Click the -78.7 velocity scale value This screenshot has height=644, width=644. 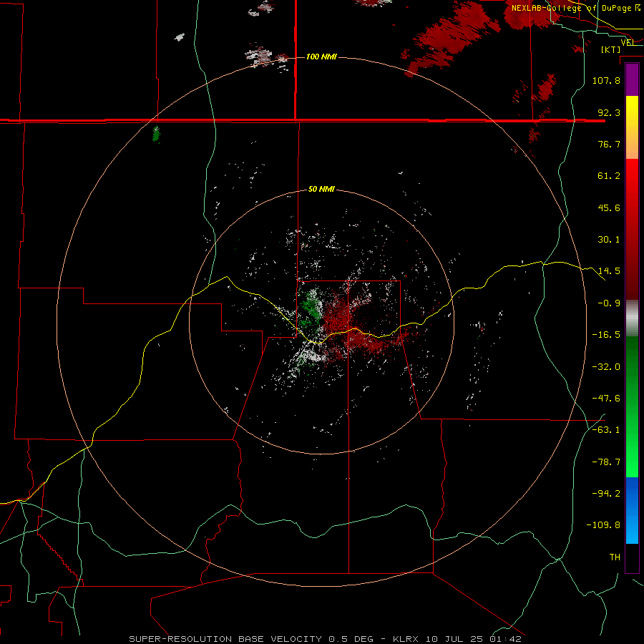click(606, 462)
